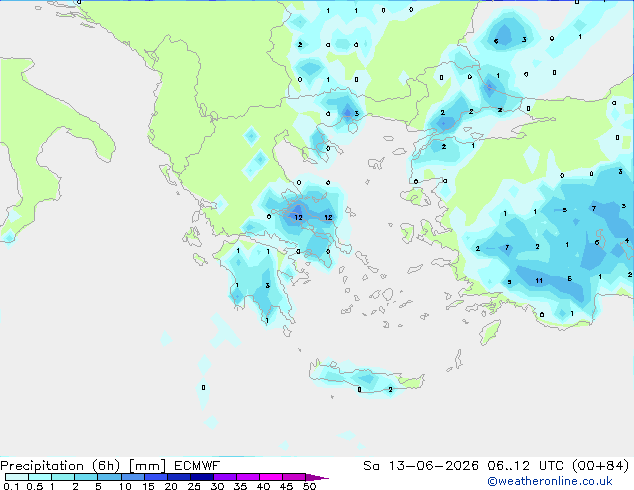Viewport: 634px width, 490px height.
Task: Pick the legend swatch for 0.1–0.5 mm
Action: (x=17, y=477)
